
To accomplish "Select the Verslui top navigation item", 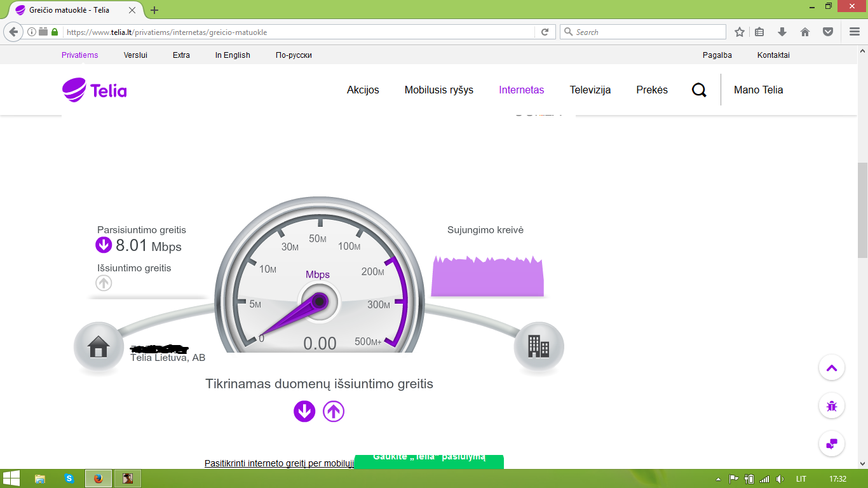I will (135, 55).
